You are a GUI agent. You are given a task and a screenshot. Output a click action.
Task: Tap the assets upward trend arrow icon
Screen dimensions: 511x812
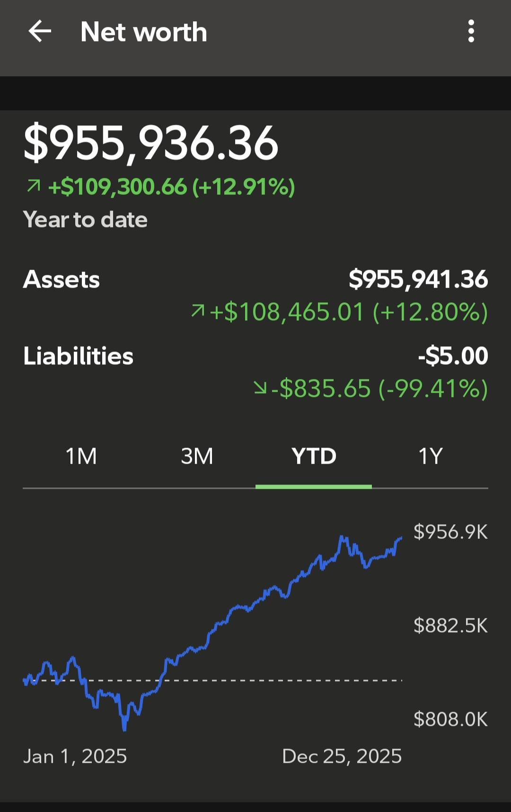point(198,311)
